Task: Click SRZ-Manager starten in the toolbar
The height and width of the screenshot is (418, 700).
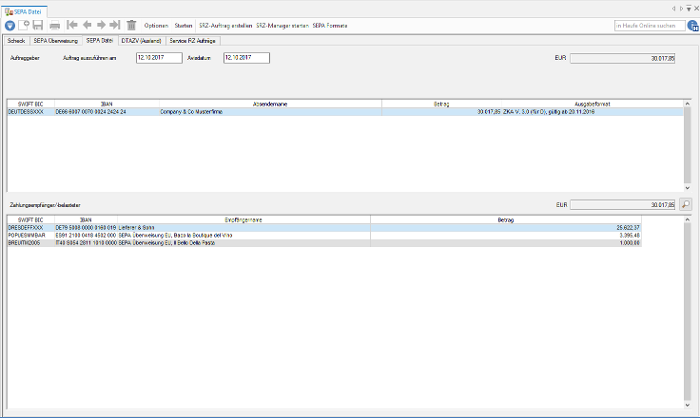Action: coord(283,26)
